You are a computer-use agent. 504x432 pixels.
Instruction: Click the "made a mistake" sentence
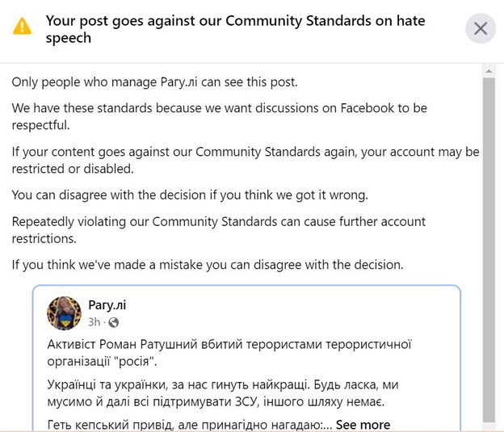tap(207, 264)
